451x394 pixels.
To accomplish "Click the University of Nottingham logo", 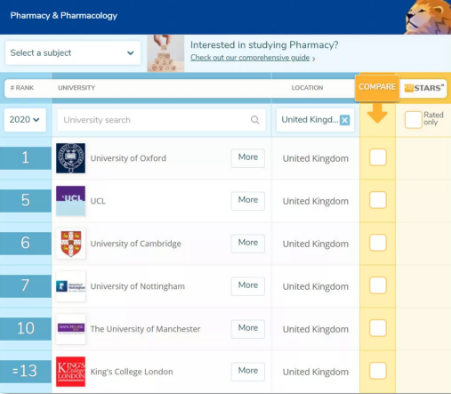I will click(x=71, y=286).
